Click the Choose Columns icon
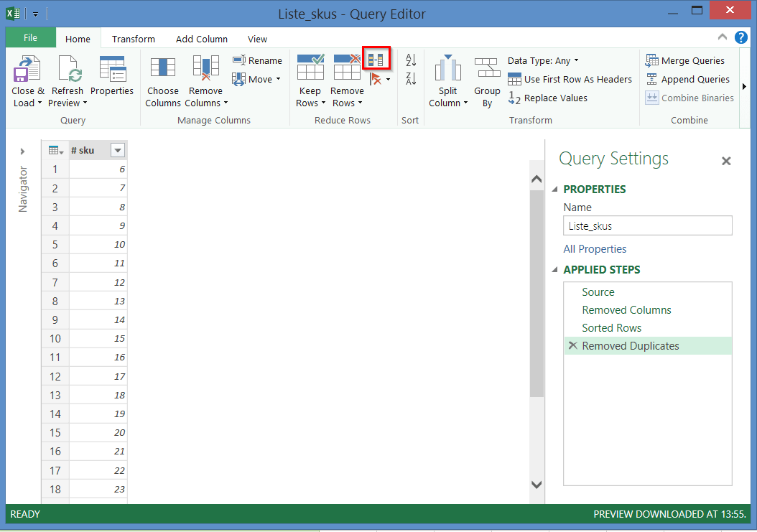Image resolution: width=757 pixels, height=532 pixels. pyautogui.click(x=163, y=70)
